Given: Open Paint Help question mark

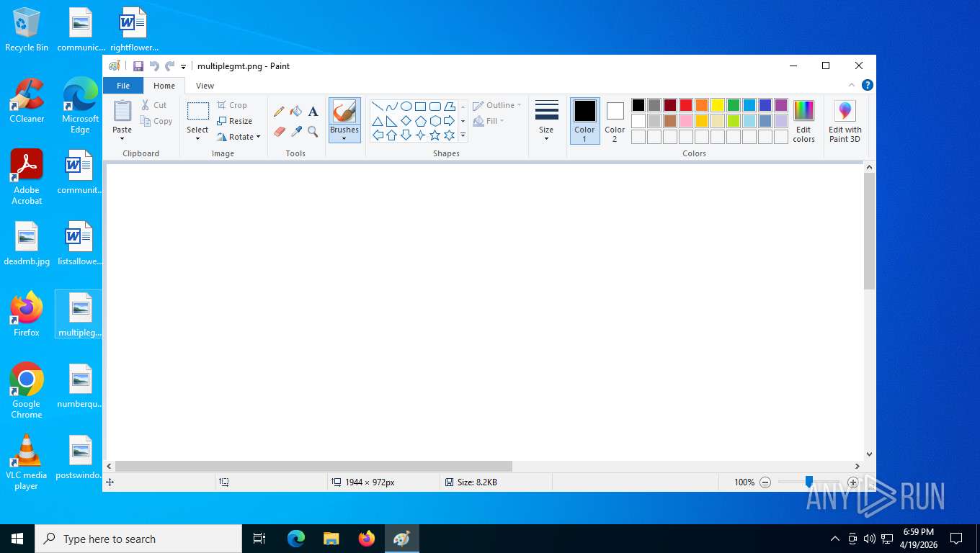Looking at the screenshot, I should tap(868, 85).
